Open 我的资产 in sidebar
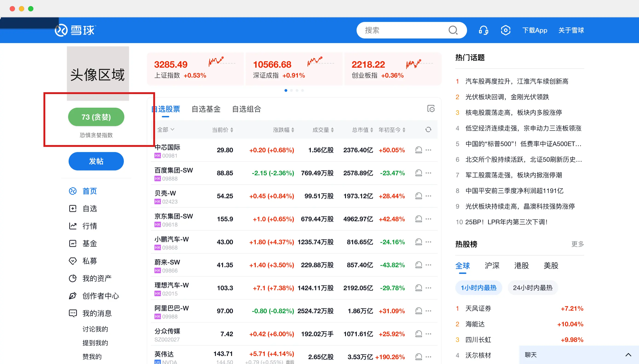 point(90,278)
